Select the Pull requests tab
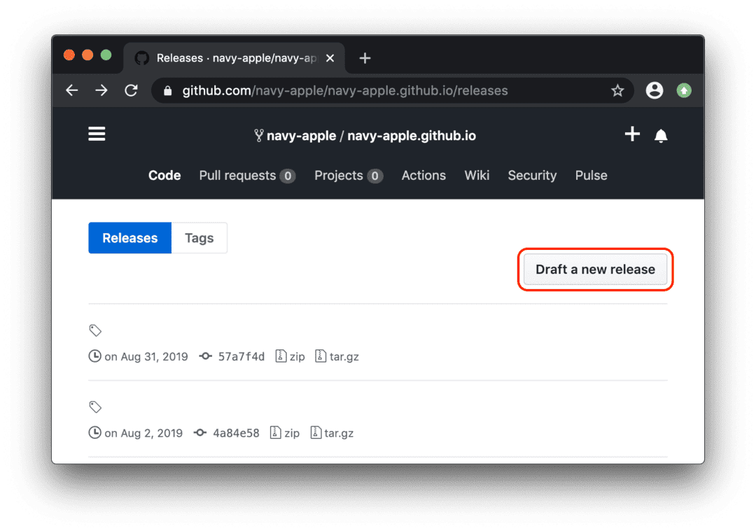Image resolution: width=756 pixels, height=532 pixels. (x=237, y=176)
